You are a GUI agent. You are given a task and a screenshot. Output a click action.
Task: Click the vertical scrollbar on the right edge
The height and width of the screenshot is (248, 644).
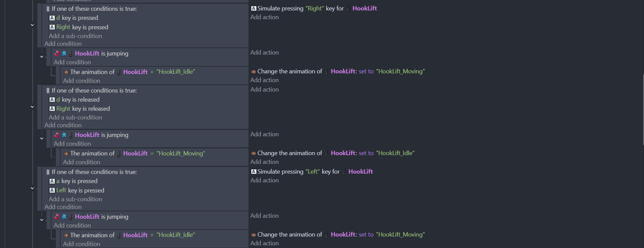[643, 109]
